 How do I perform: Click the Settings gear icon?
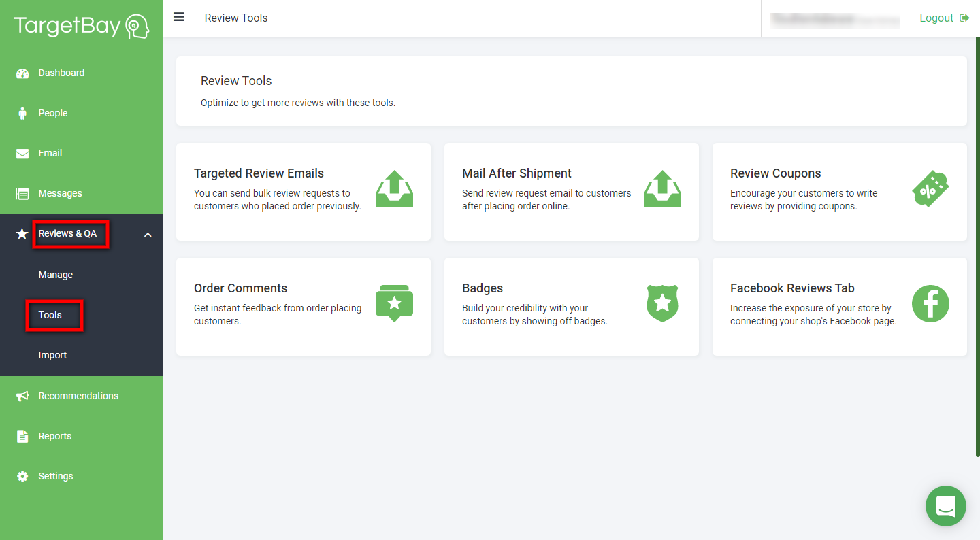coord(22,477)
